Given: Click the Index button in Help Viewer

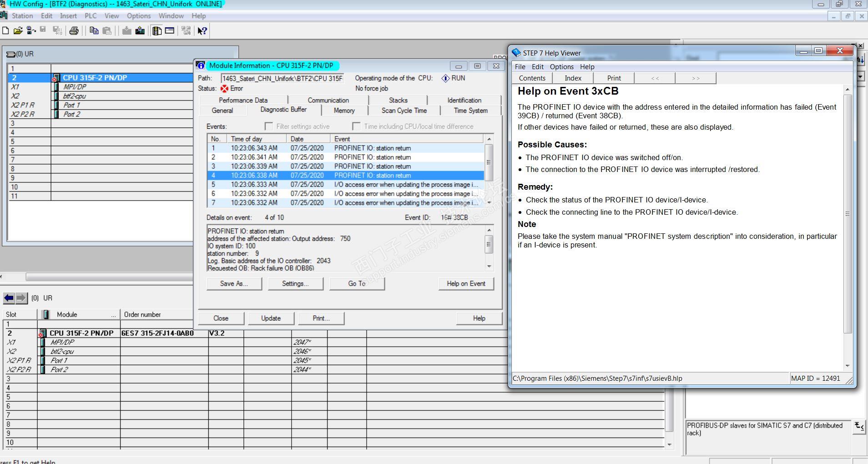Looking at the screenshot, I should click(x=573, y=78).
